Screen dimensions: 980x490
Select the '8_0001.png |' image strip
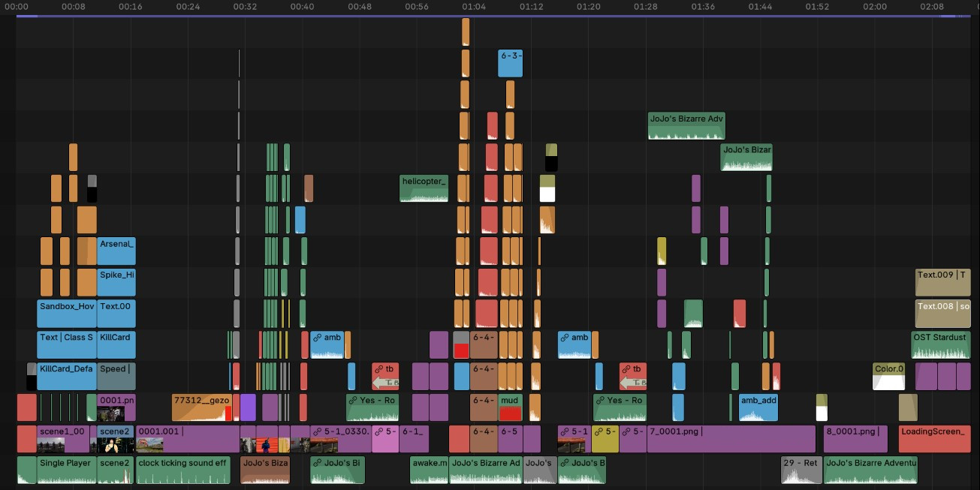[855, 439]
